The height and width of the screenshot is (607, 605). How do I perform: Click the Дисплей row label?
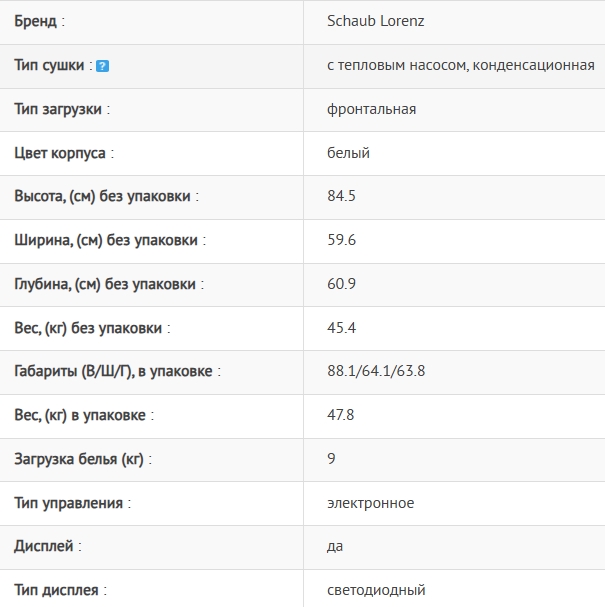tap(48, 546)
